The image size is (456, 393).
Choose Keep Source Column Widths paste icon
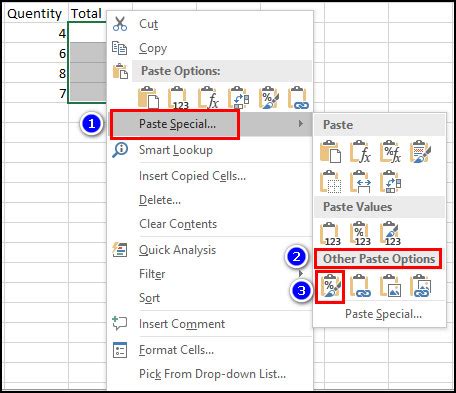pos(360,182)
